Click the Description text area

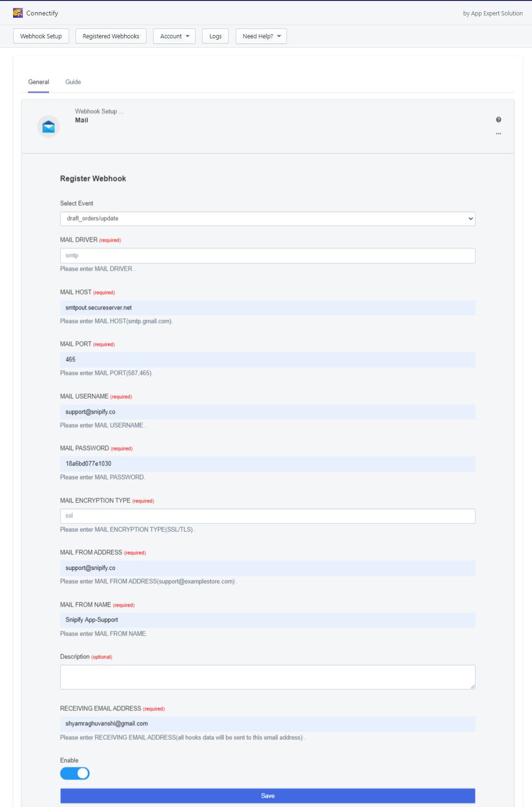pos(268,677)
